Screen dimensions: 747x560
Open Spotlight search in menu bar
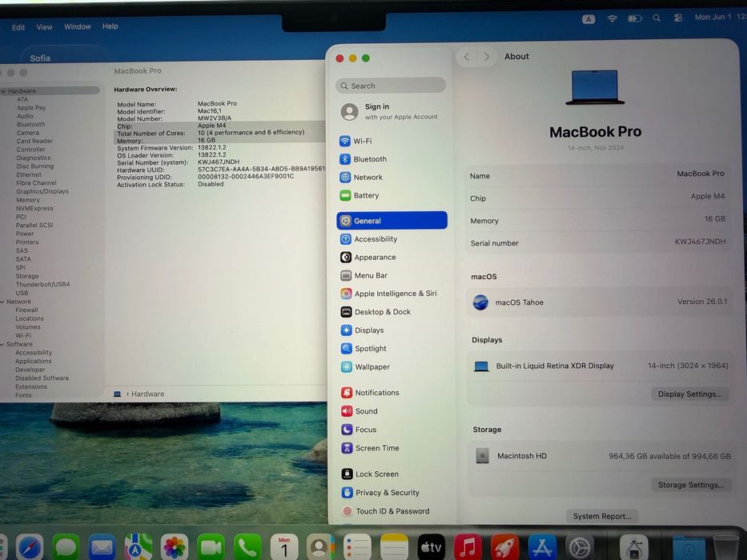[657, 18]
